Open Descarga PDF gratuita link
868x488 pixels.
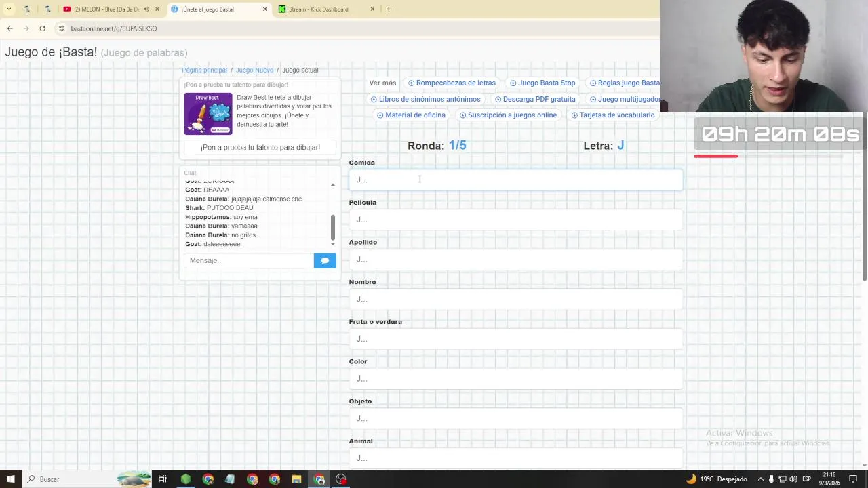[x=535, y=99]
